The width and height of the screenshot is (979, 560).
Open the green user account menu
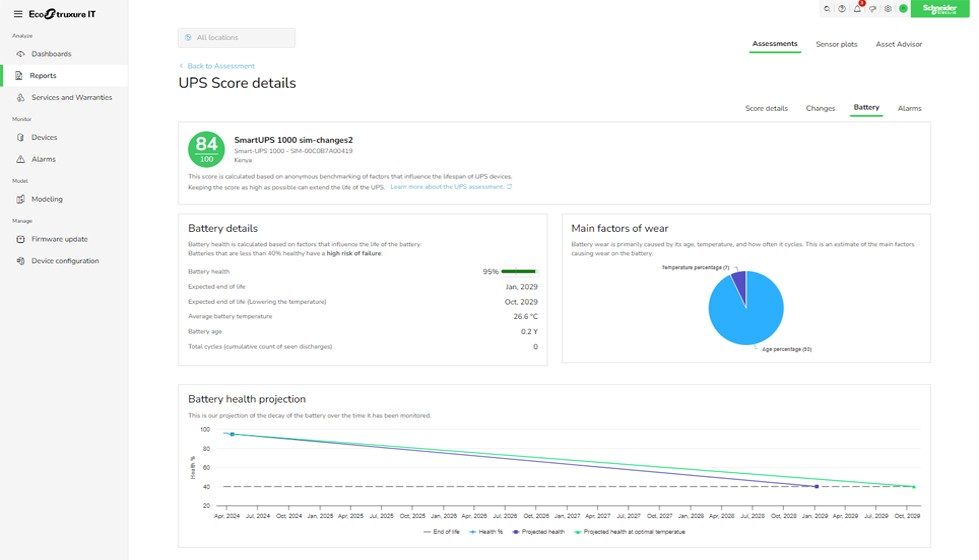pyautogui.click(x=903, y=9)
